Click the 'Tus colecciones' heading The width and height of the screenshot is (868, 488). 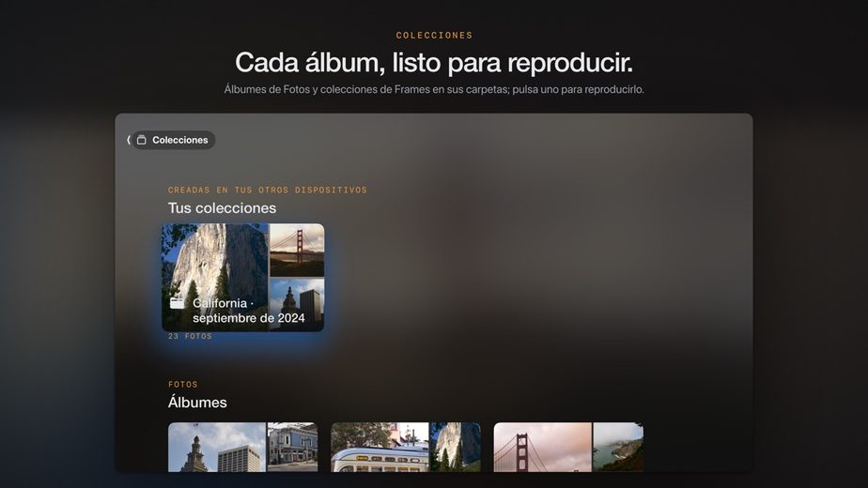[x=222, y=208]
